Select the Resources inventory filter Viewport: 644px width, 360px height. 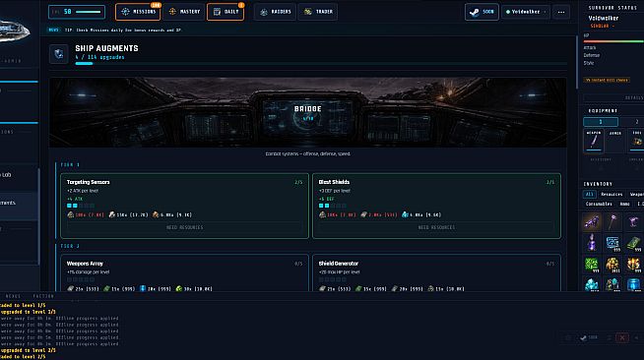(612, 194)
